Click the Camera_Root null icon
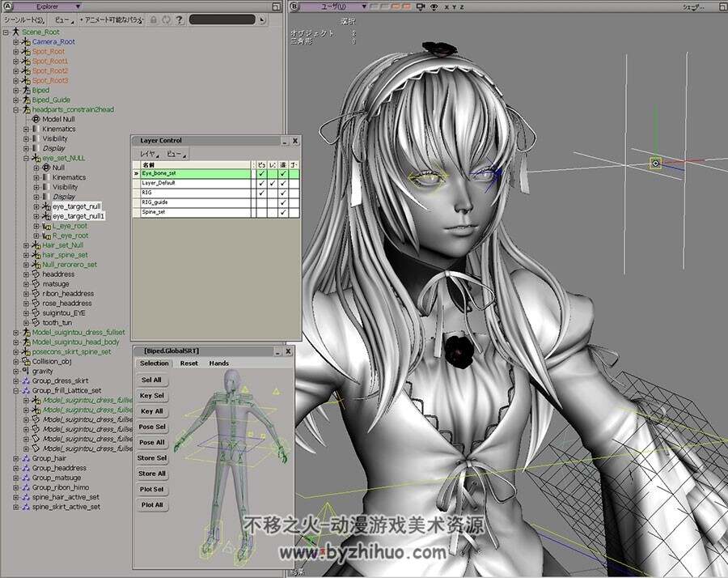Viewport: 728px width, 578px height. pyautogui.click(x=26, y=42)
